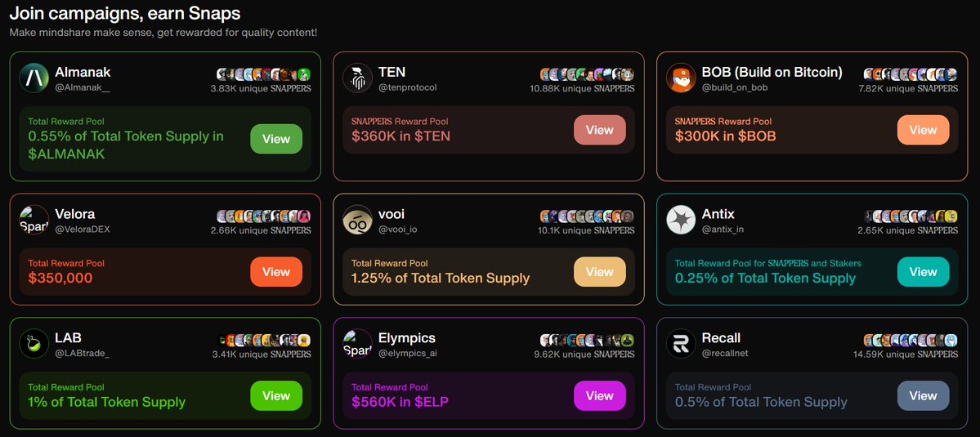Open the Recall campaign View button

click(x=923, y=396)
